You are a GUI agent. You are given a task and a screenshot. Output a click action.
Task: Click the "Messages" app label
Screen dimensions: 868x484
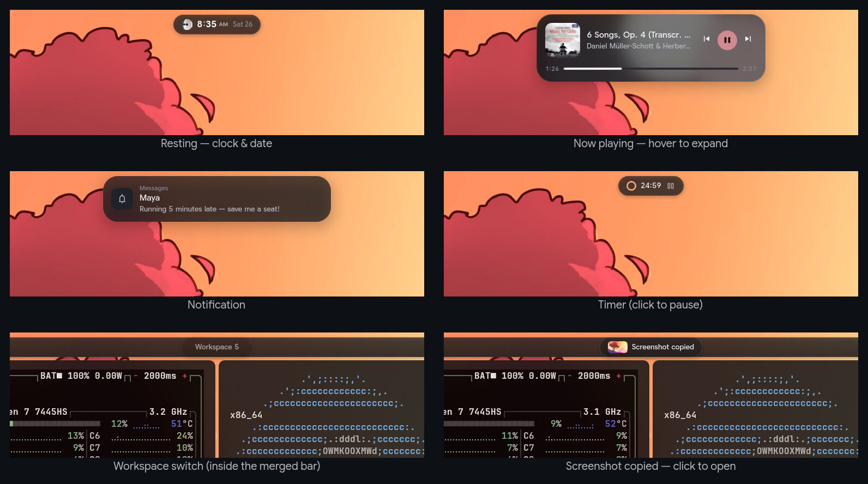(154, 188)
